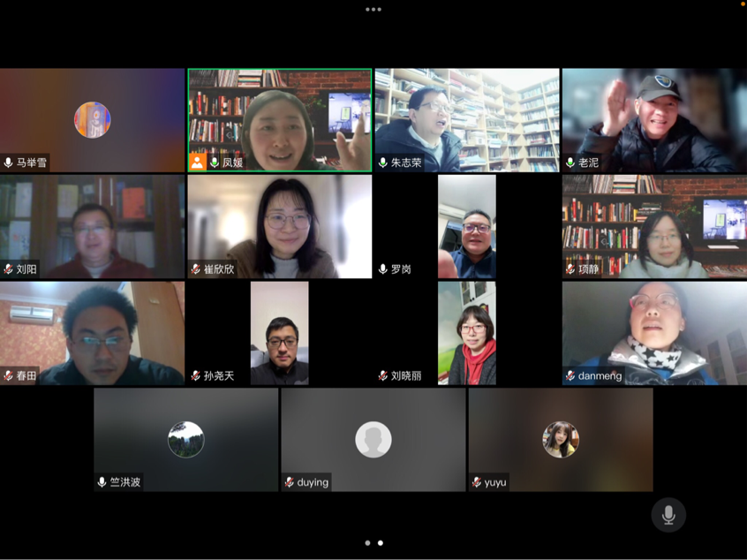This screenshot has width=747, height=560.
Task: Select 竺洪波's profile avatar
Action: click(x=186, y=439)
